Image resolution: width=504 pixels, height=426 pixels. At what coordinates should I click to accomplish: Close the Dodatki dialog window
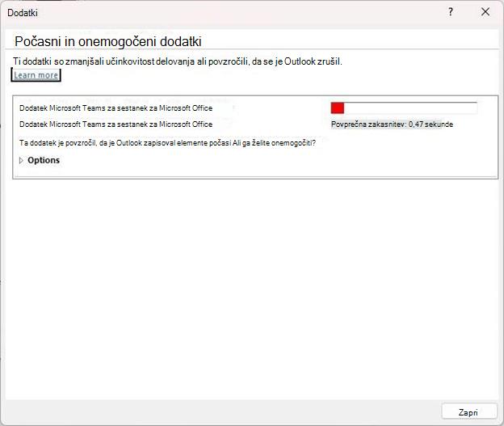tap(485, 12)
